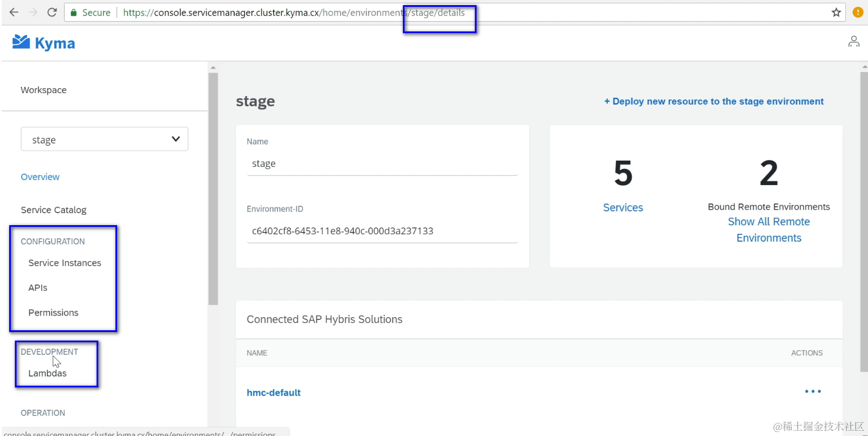Click the Services link
The image size is (868, 436).
click(x=623, y=207)
